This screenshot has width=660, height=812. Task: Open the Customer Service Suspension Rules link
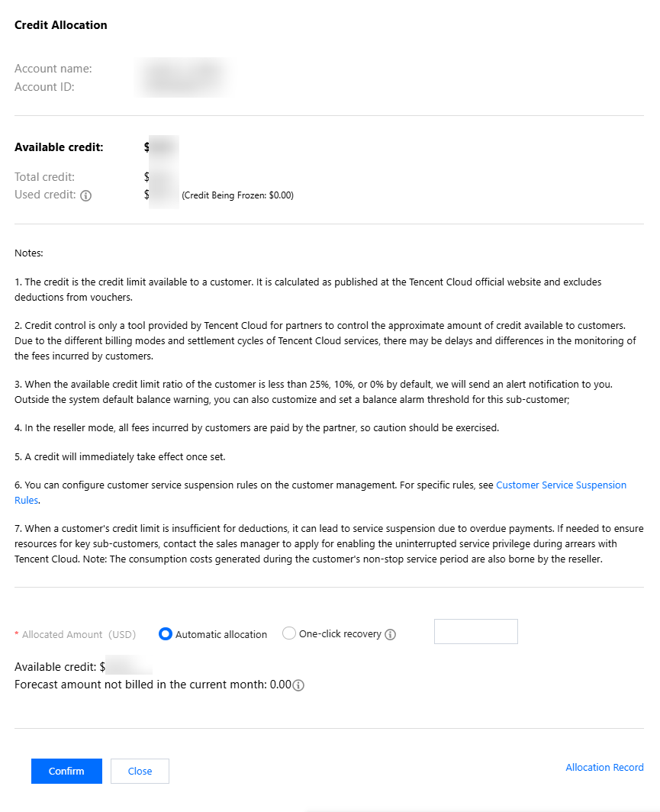[561, 485]
